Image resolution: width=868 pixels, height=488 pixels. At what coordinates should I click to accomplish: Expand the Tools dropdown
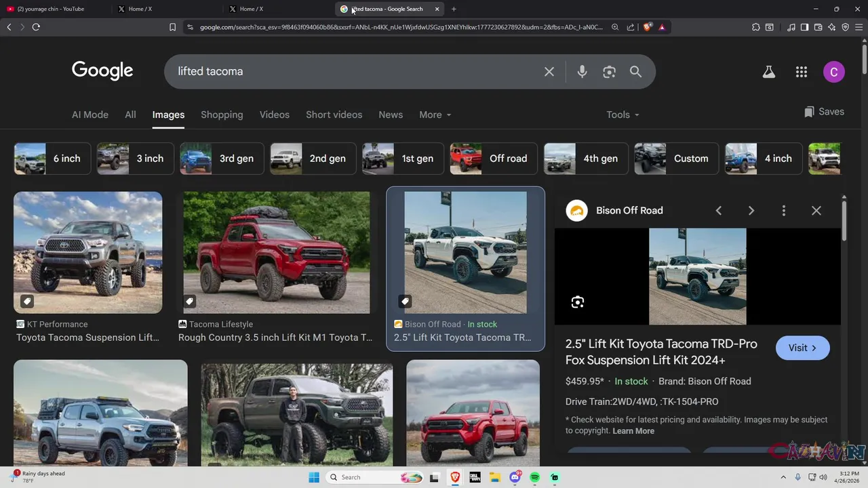click(623, 115)
